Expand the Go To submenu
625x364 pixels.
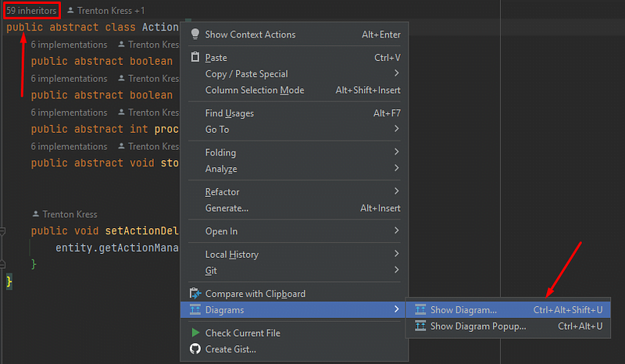coord(295,130)
